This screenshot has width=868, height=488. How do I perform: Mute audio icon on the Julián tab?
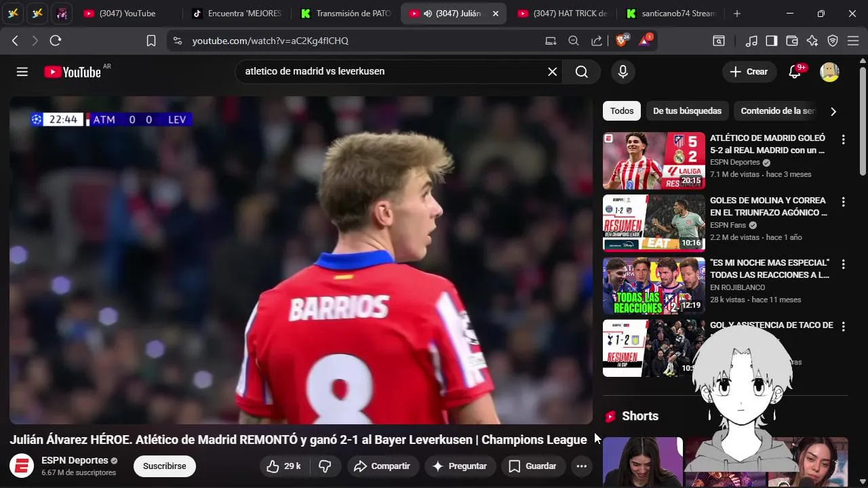(x=428, y=14)
